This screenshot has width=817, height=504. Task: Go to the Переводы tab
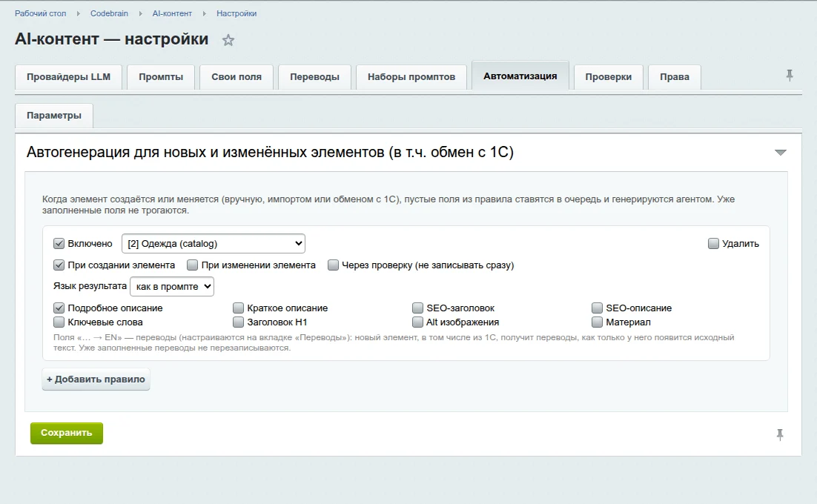point(314,77)
